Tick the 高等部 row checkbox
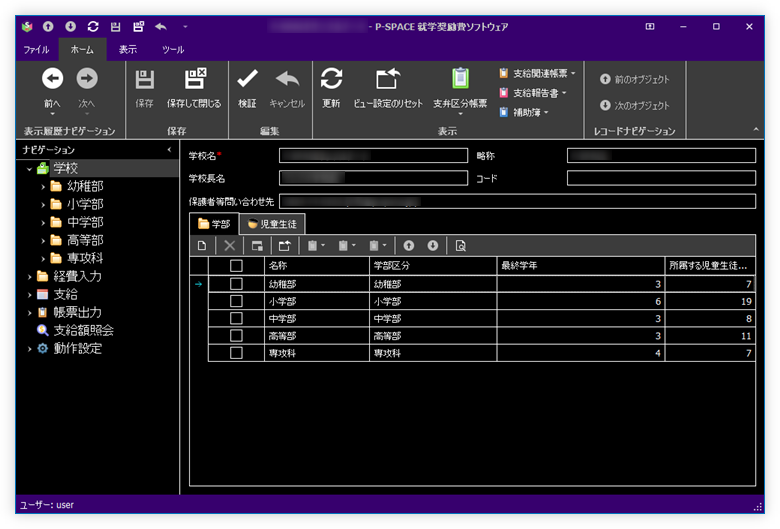780x529 pixels. pyautogui.click(x=236, y=336)
